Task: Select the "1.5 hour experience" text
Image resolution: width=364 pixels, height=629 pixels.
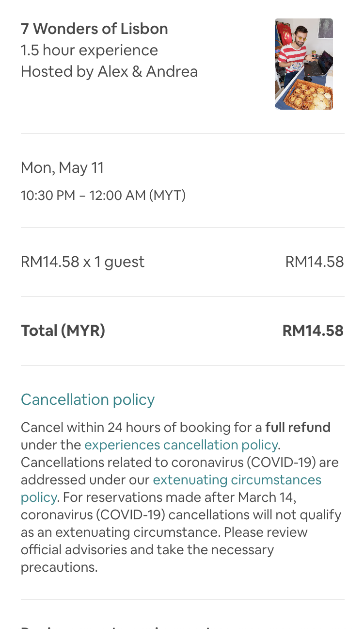Action: [89, 50]
